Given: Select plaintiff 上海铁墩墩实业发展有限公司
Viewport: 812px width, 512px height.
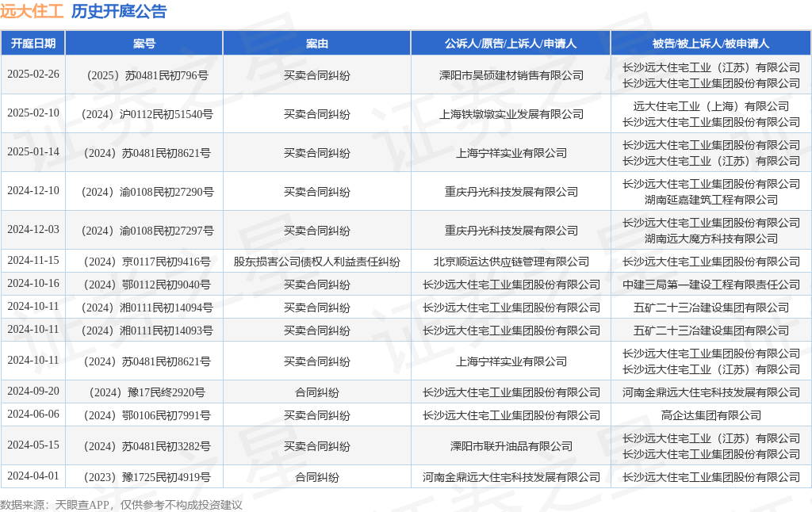Looking at the screenshot, I should tap(511, 114).
